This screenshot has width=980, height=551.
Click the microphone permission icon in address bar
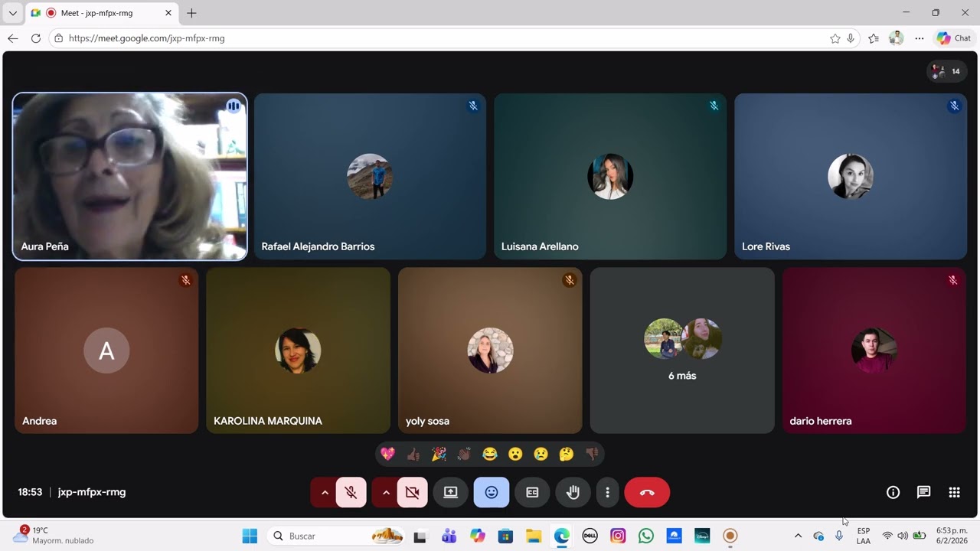(851, 38)
